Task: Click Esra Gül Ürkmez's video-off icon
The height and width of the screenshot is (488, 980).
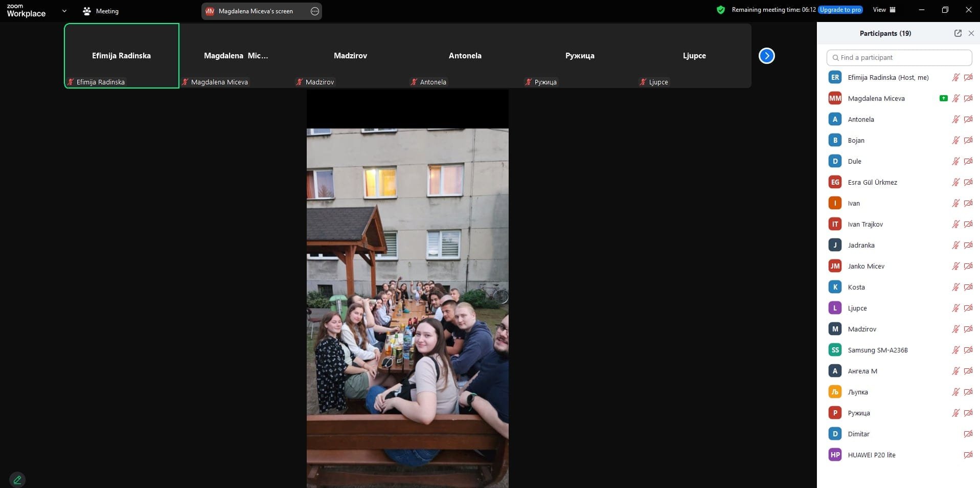Action: [x=968, y=183]
